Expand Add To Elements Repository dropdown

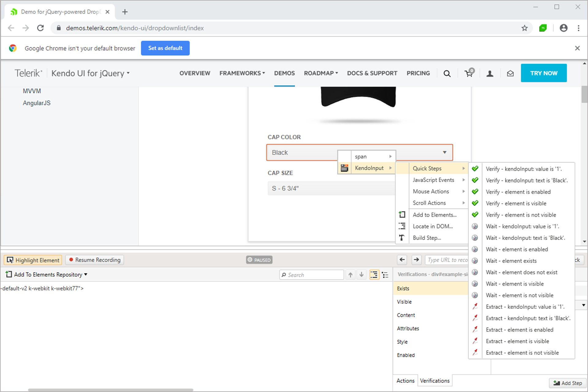[x=86, y=275]
